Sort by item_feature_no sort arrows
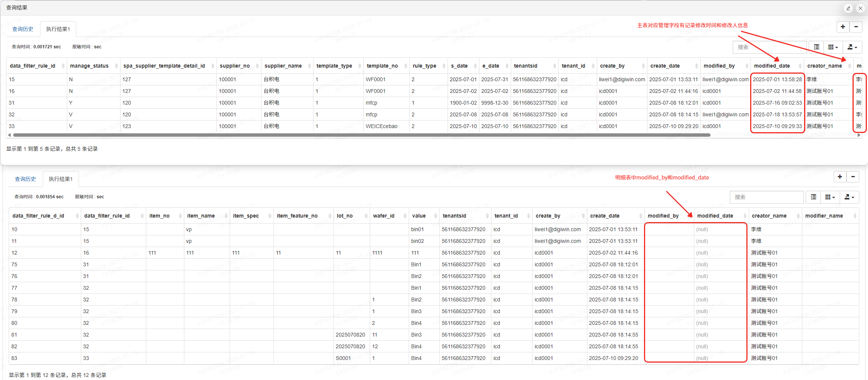 pos(330,216)
